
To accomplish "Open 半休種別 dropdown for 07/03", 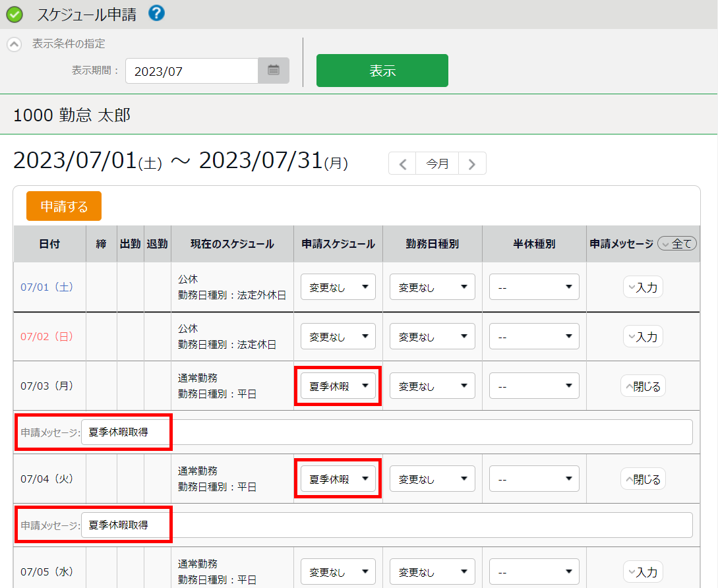I will (534, 386).
